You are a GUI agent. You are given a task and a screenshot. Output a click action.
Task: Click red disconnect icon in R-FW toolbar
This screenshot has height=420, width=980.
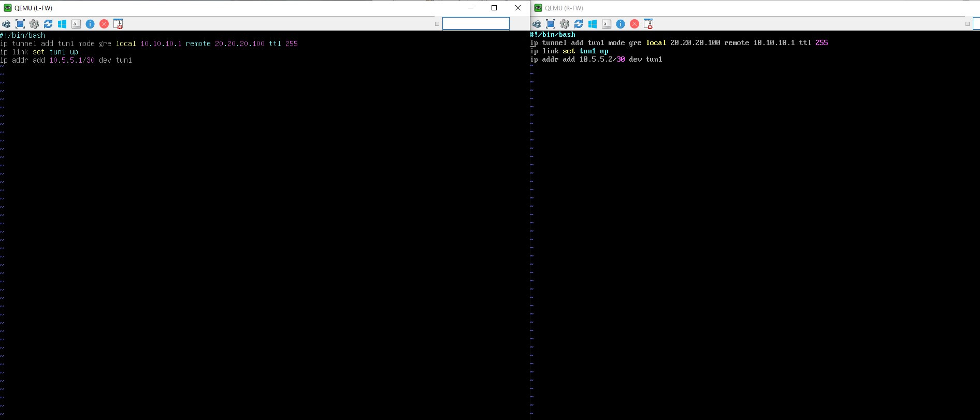(635, 24)
